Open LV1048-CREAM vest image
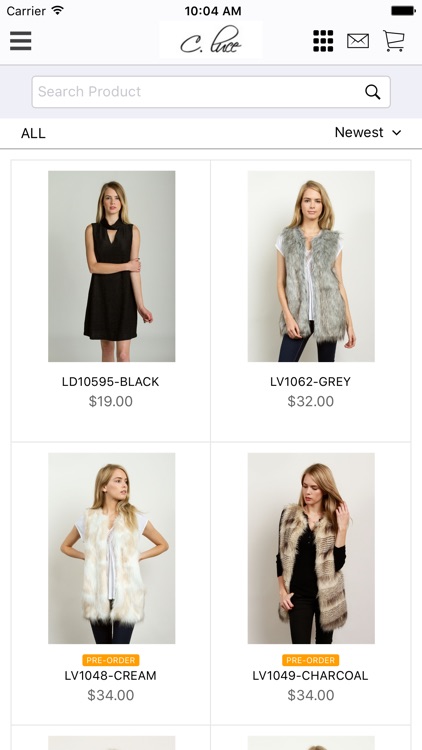The image size is (422, 750). pos(111,548)
